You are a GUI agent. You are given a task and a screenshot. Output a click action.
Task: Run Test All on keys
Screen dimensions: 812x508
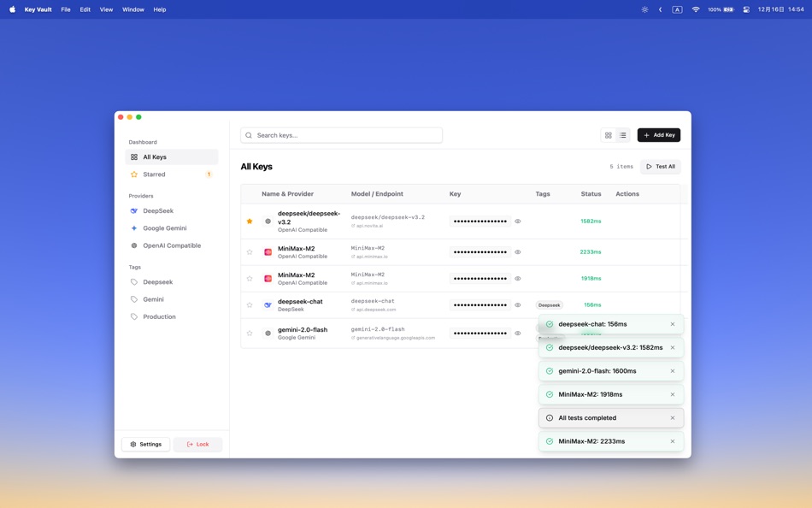(660, 167)
